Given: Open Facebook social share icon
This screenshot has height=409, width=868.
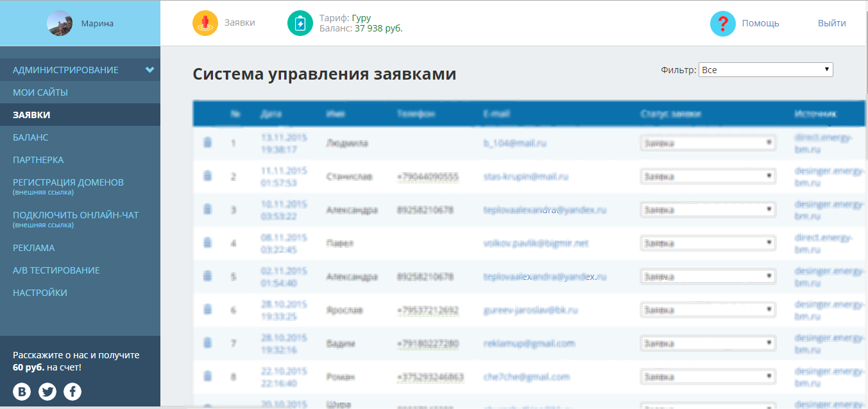Looking at the screenshot, I should pos(72,392).
